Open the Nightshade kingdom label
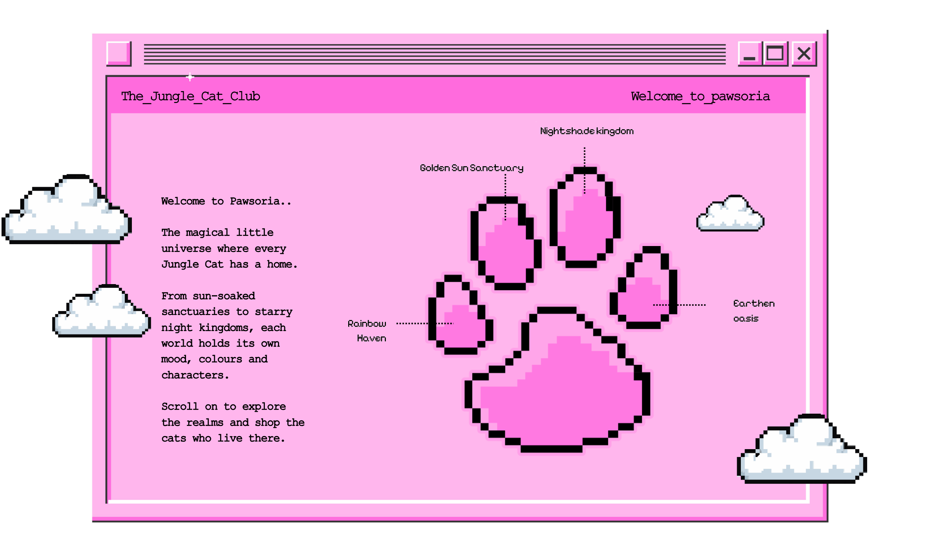This screenshot has width=934, height=560. [x=587, y=131]
